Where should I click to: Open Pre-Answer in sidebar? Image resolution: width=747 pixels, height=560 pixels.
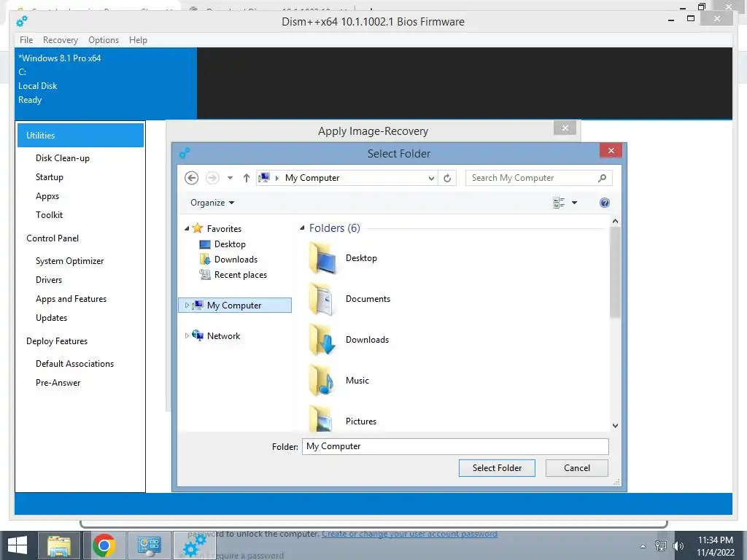click(x=58, y=383)
